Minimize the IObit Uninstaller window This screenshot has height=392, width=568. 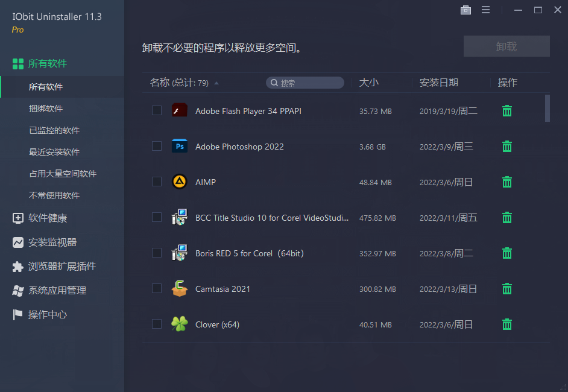click(x=518, y=10)
